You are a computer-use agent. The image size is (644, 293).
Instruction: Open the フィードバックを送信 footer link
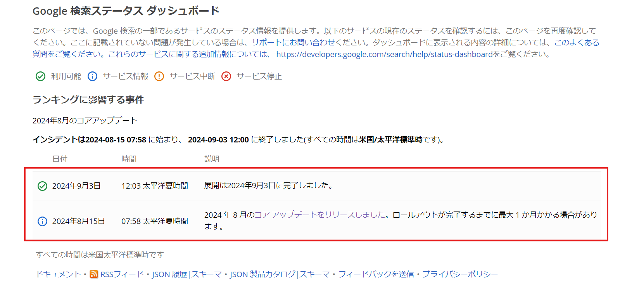(x=376, y=274)
